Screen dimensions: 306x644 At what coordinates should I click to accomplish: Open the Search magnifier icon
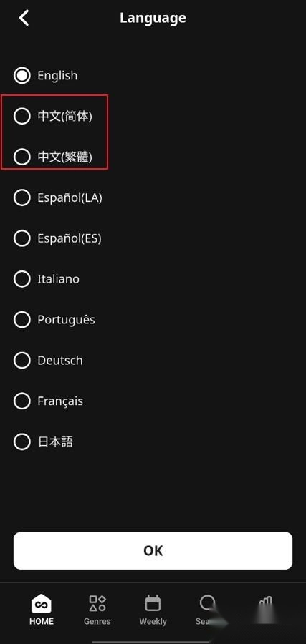pos(207,603)
